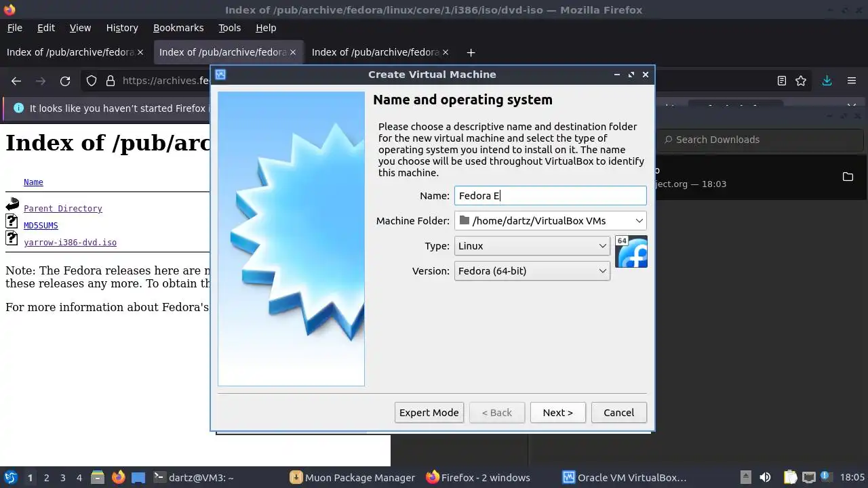Toggle Firefox reader view icon
The width and height of the screenshot is (868, 488).
(x=782, y=81)
